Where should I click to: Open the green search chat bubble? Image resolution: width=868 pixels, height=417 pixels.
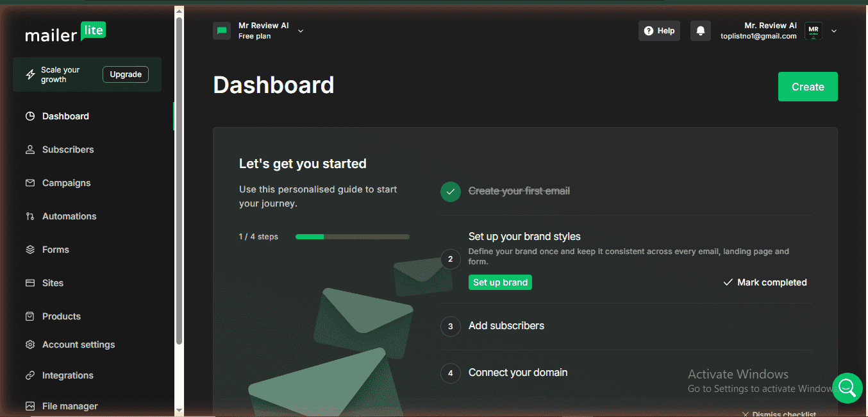coord(847,387)
